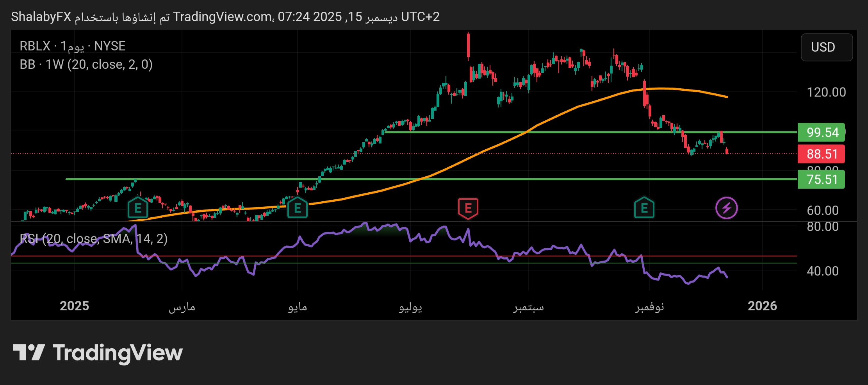This screenshot has height=385, width=868.
Task: Click the green 75.51 price label
Action: [821, 179]
